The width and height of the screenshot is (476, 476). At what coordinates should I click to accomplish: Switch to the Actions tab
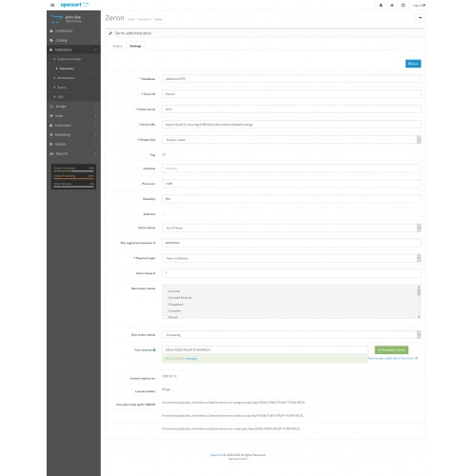click(x=117, y=47)
